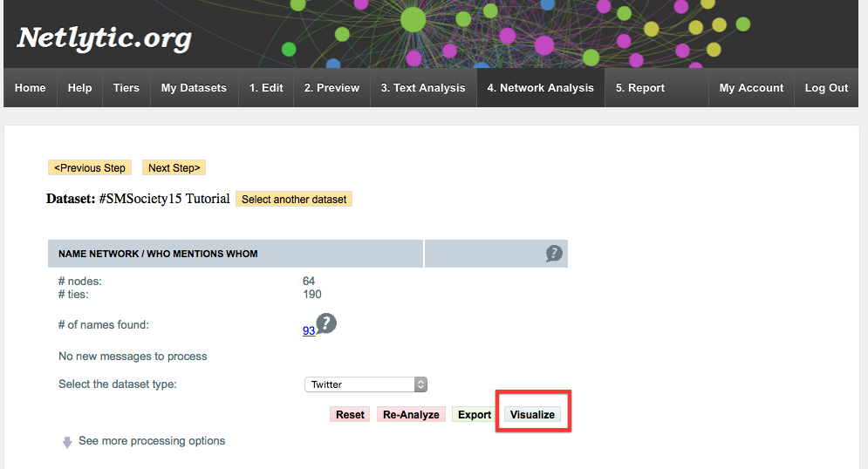Screen dimensions: 868x469
Task: Click Select another dataset button
Action: pyautogui.click(x=294, y=199)
